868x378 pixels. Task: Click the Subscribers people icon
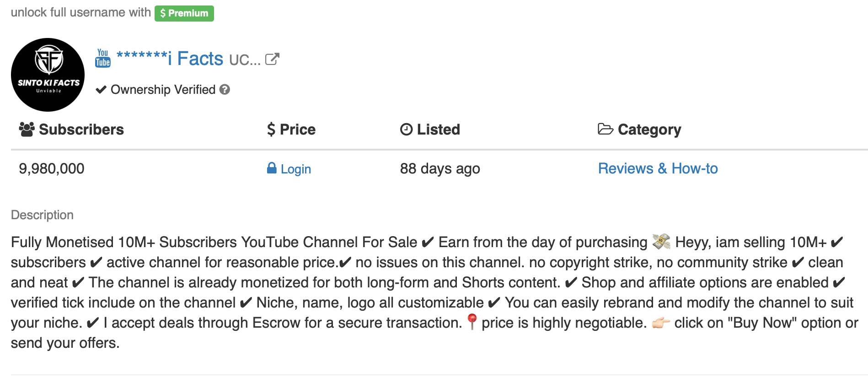click(27, 130)
